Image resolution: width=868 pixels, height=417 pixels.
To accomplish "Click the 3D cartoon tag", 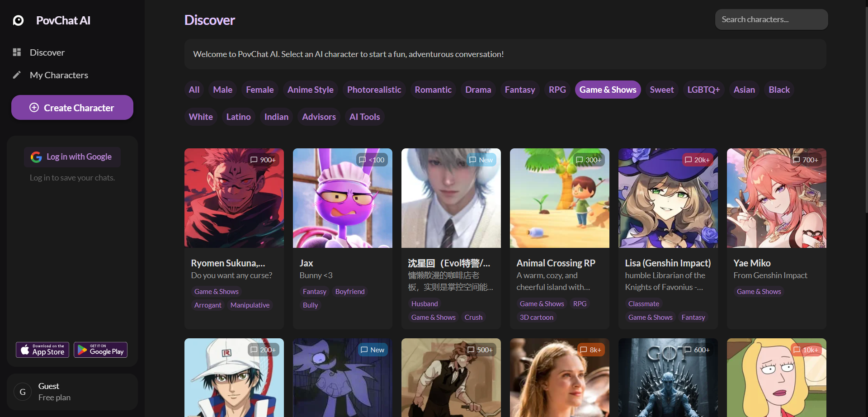I will click(x=537, y=317).
